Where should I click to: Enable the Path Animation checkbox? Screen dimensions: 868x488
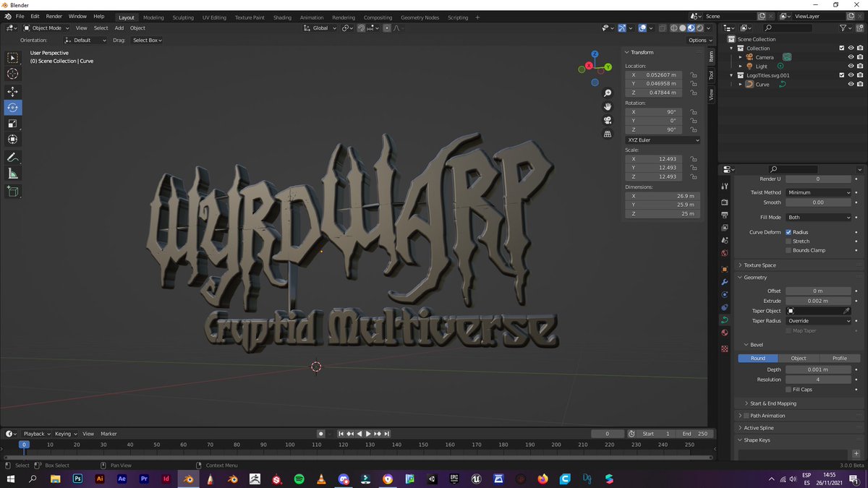pos(746,416)
